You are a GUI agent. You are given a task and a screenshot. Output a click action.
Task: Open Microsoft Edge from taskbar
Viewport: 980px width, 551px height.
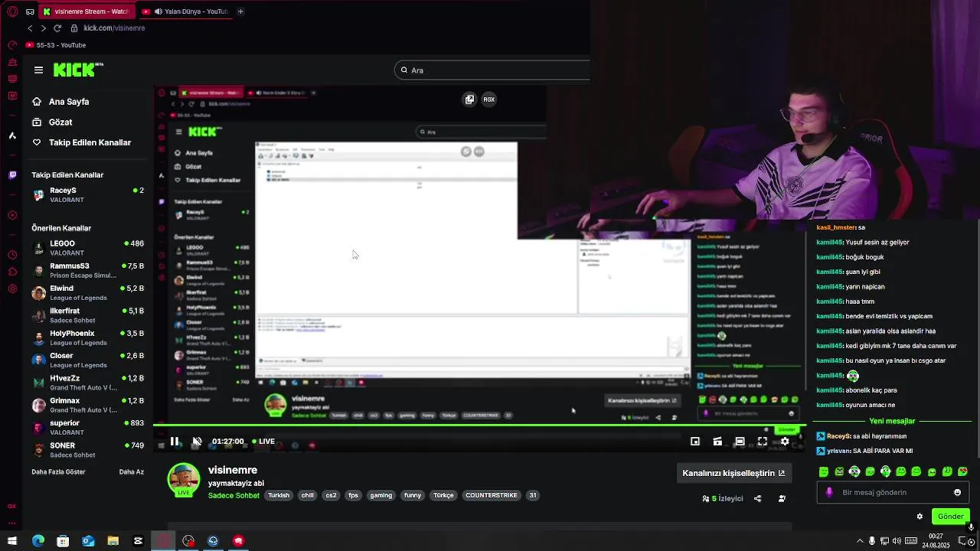coord(38,541)
